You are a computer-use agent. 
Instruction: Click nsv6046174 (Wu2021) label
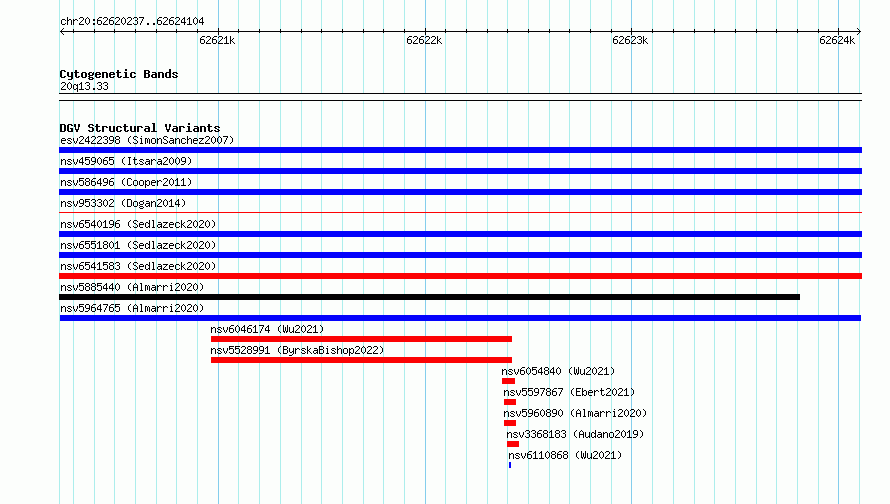tap(267, 329)
